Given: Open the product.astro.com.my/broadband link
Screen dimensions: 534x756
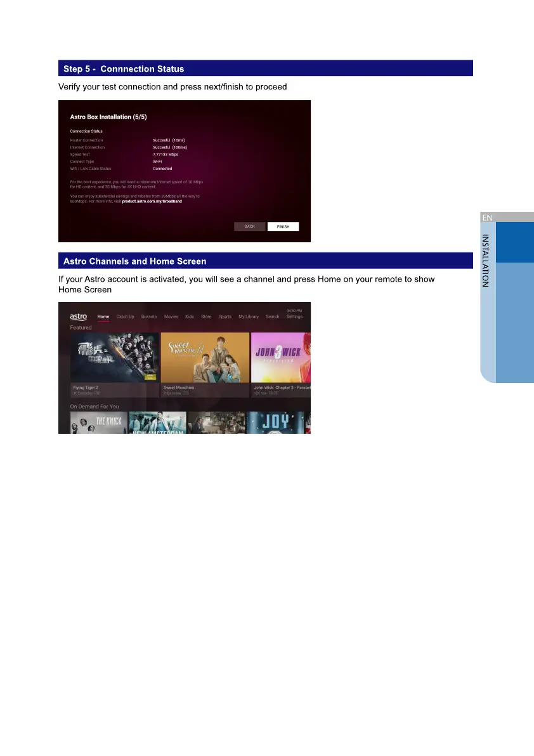Looking at the screenshot, I should (152, 202).
